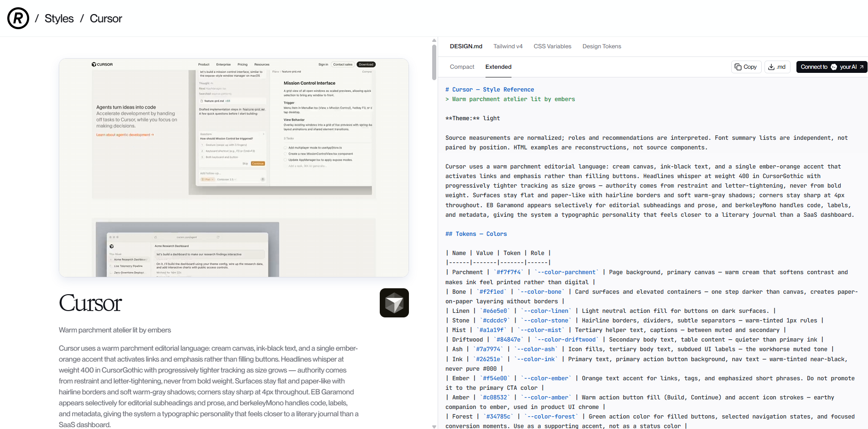The width and height of the screenshot is (868, 429).
Task: Click the '--color-forest' token
Action: pos(551,417)
